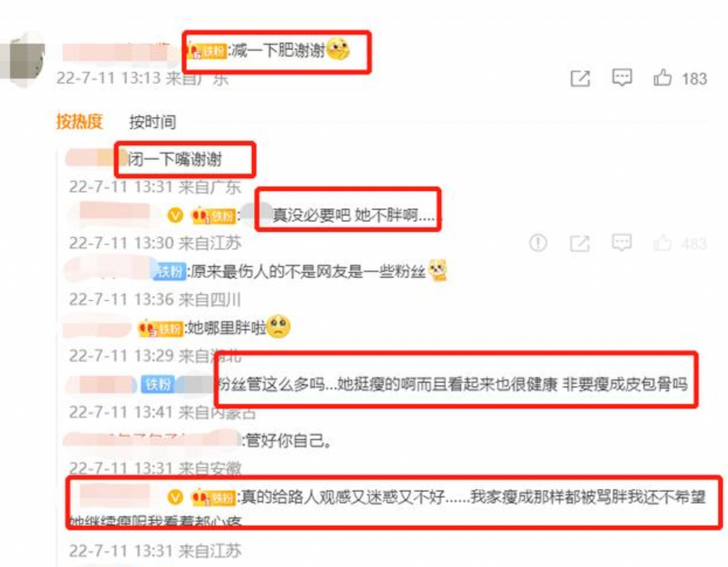Click the reply text 闭一下嘴谢谢

(x=175, y=160)
